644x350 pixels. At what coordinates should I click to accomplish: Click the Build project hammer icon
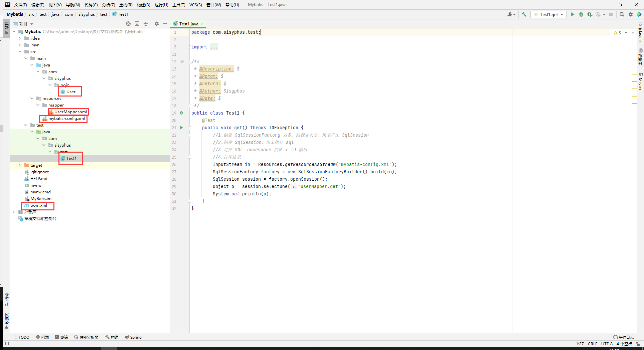(x=524, y=14)
